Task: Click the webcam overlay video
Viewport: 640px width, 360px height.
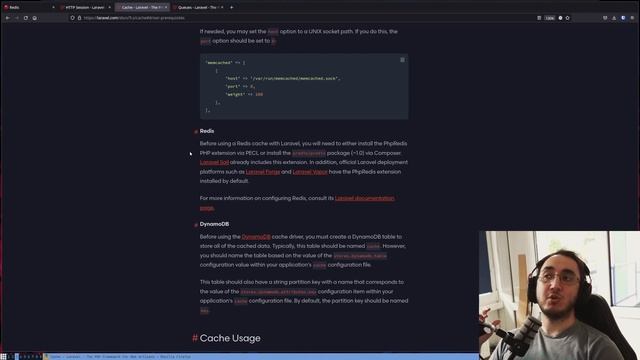Action: (x=559, y=296)
